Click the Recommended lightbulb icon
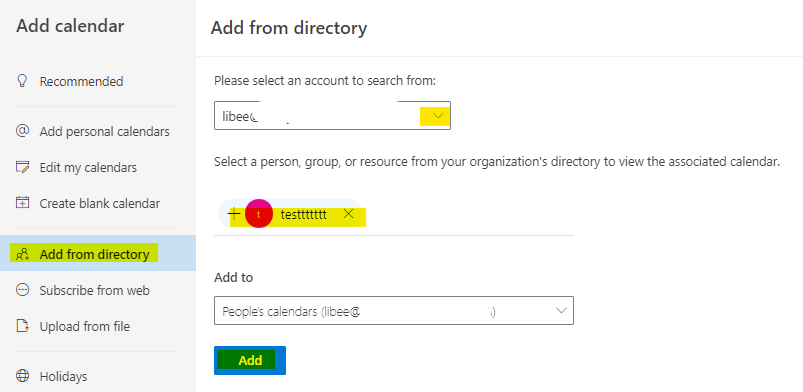Viewport: 803px width, 392px height. pos(23,81)
